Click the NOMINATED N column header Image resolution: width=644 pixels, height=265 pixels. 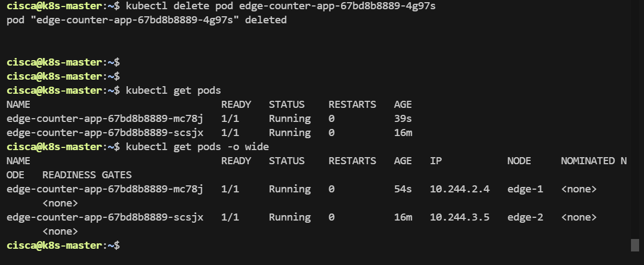click(x=594, y=161)
